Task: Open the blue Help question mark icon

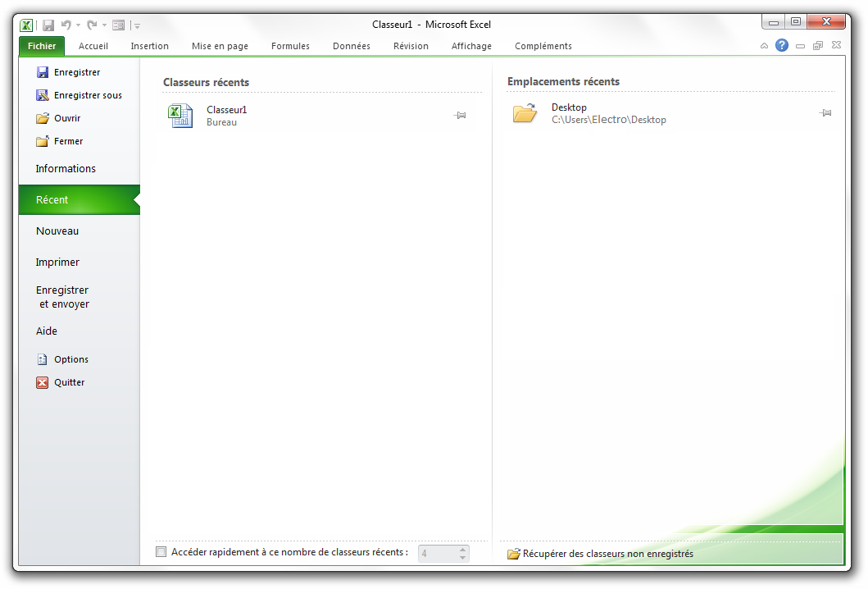Action: (x=782, y=46)
